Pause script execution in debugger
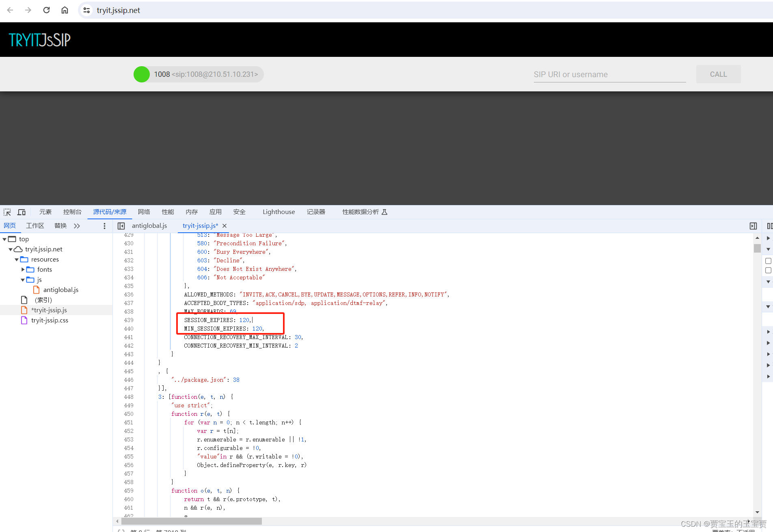Image resolution: width=773 pixels, height=532 pixels. coord(769,226)
